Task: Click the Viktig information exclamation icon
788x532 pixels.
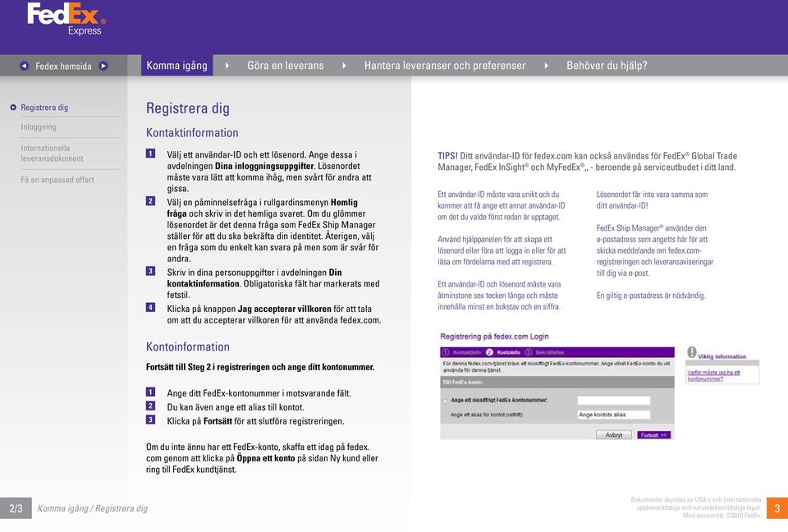Action: [692, 352]
